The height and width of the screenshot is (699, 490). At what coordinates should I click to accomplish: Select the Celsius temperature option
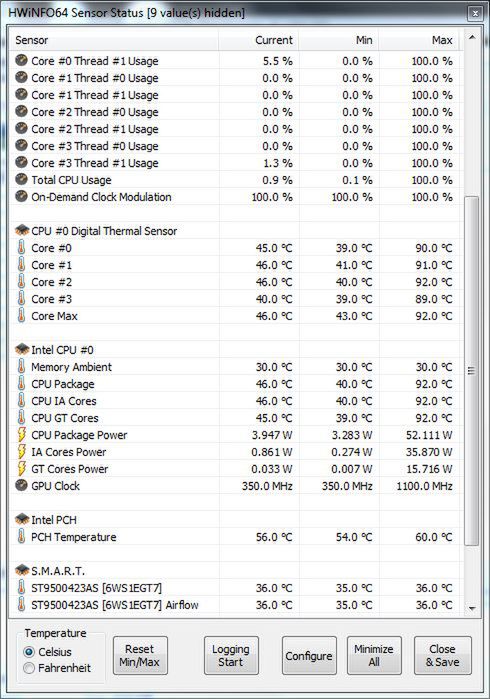[29, 652]
